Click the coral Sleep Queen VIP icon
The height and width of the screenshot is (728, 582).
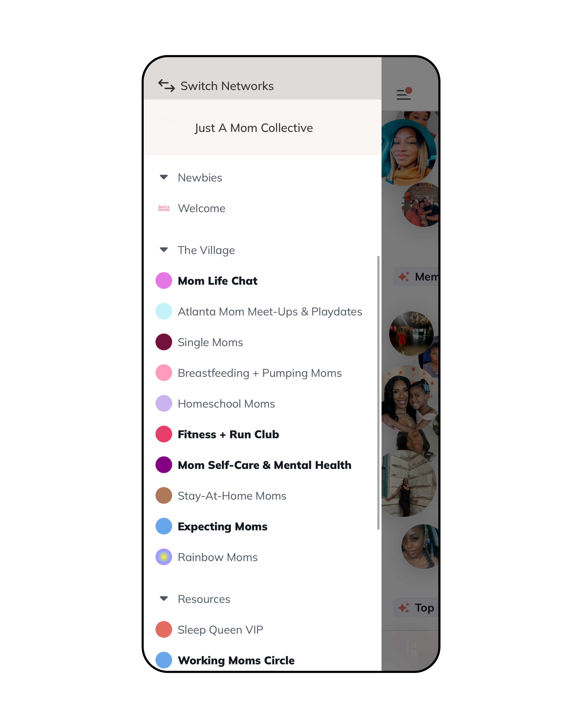[164, 629]
